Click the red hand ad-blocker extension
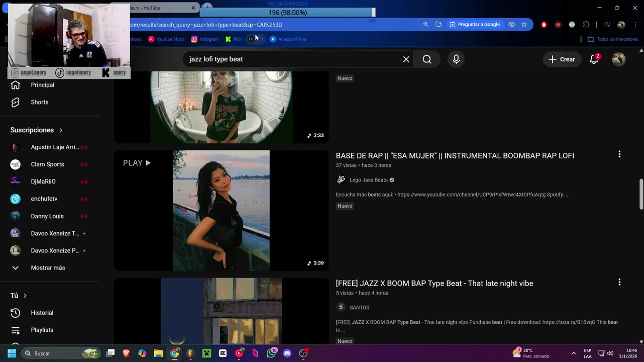Screen dimensions: 644x362 pyautogui.click(x=544, y=25)
